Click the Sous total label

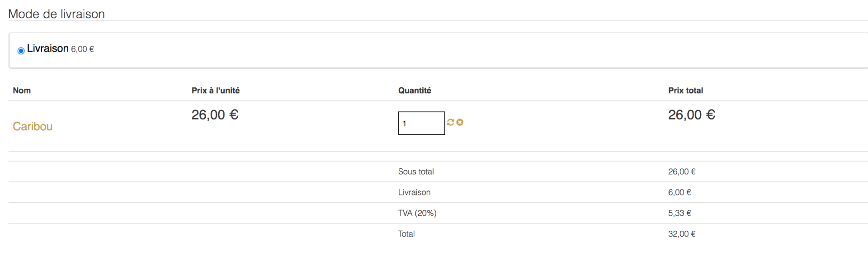point(416,171)
